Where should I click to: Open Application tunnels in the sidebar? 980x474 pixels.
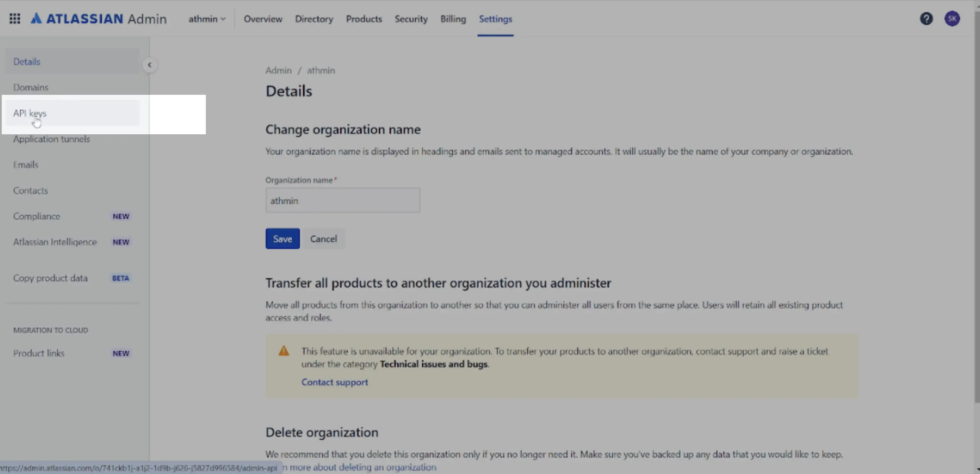73,139
